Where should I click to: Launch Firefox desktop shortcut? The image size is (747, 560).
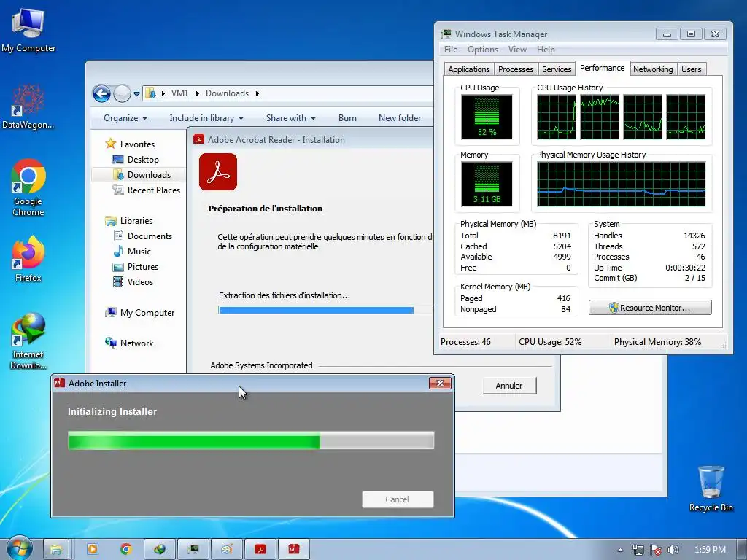click(x=28, y=259)
